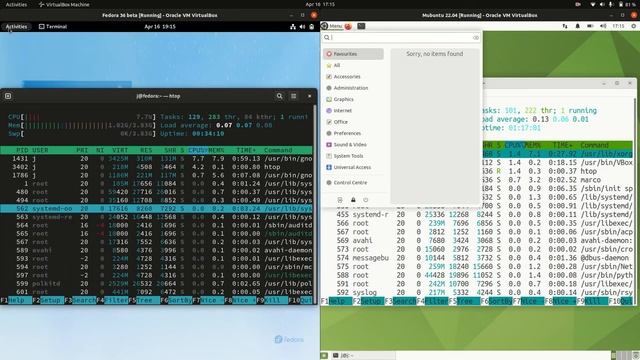Screen dimensions: 640x360
Task: Open Office category in MATE menu
Action: tap(353, 122)
